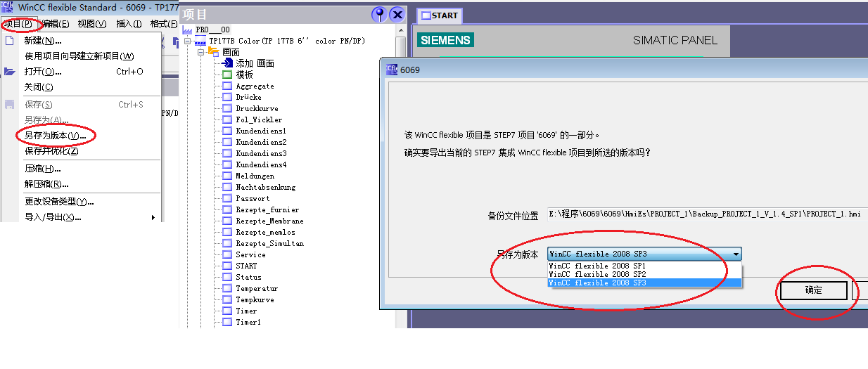Open the 导入/导出(X) submenu arrow

153,217
